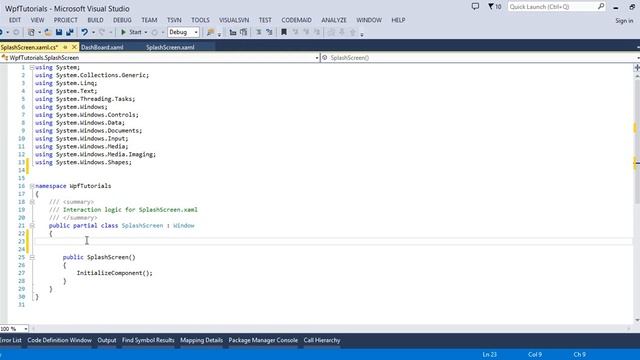Open the BUILD menu
The width and height of the screenshot is (640, 360).
click(x=95, y=20)
